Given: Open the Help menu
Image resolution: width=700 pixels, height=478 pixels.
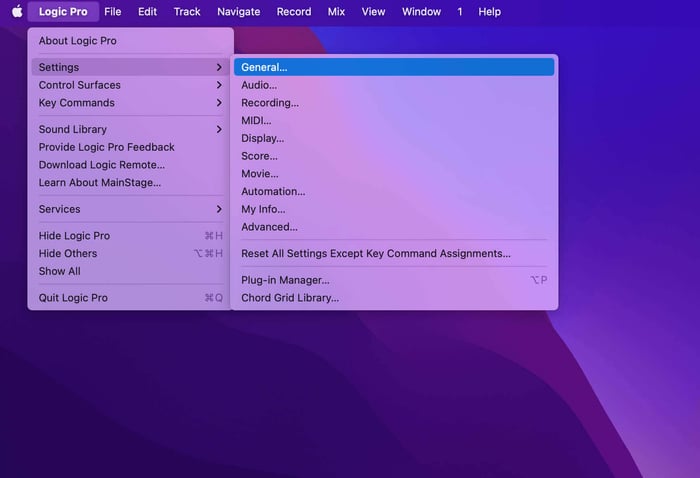Looking at the screenshot, I should point(489,12).
